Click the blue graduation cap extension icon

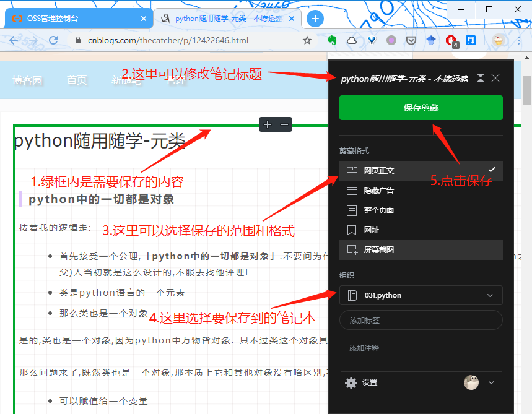pyautogui.click(x=431, y=40)
